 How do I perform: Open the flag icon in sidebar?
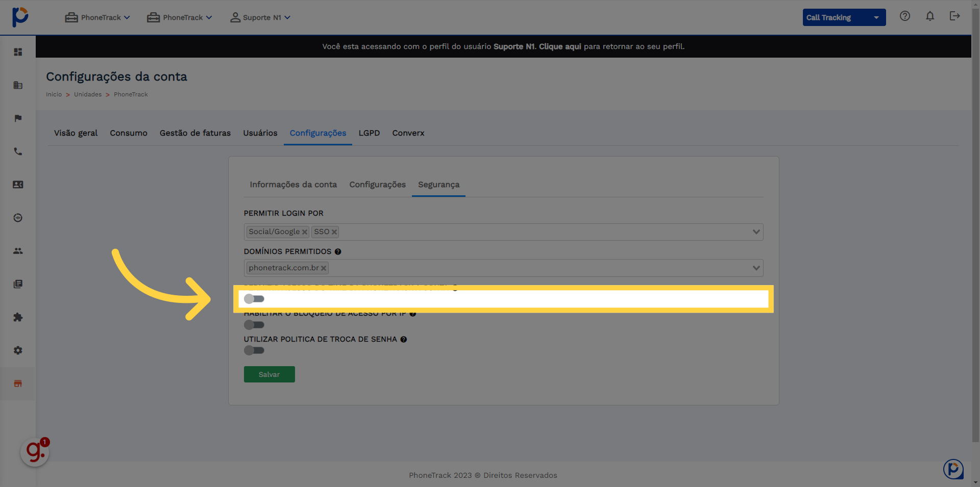pyautogui.click(x=18, y=118)
